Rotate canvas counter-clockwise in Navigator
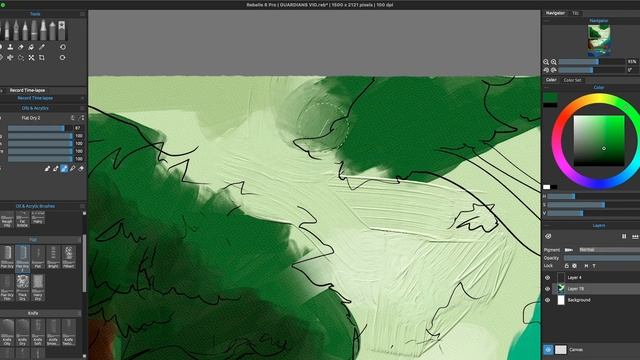This screenshot has height=360, width=640. tap(546, 70)
